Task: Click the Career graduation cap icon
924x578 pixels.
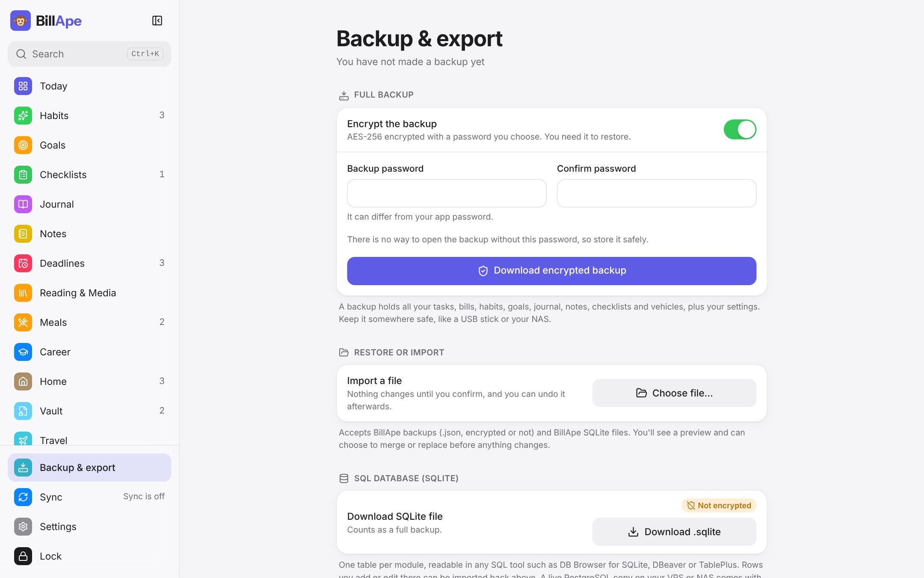Action: pos(23,352)
